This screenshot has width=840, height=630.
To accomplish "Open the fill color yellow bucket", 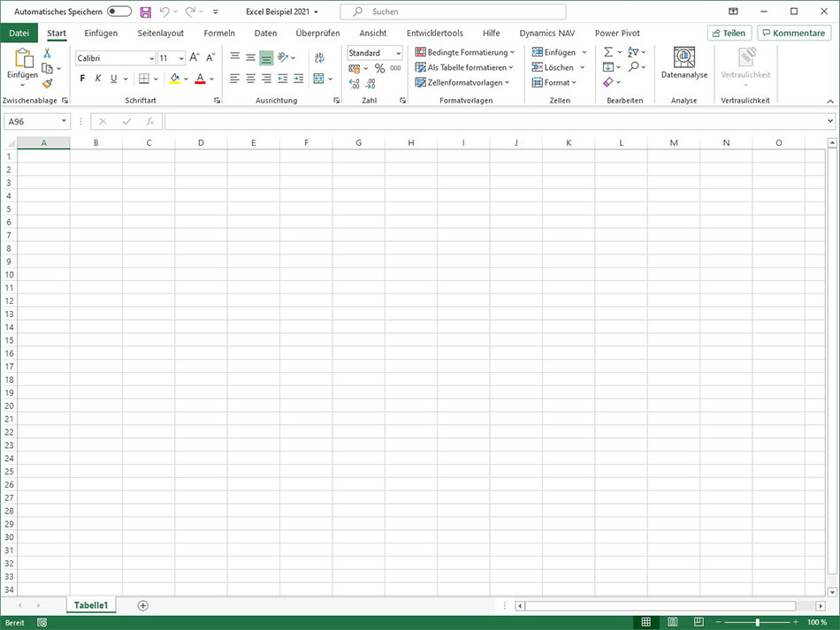I will click(x=175, y=79).
